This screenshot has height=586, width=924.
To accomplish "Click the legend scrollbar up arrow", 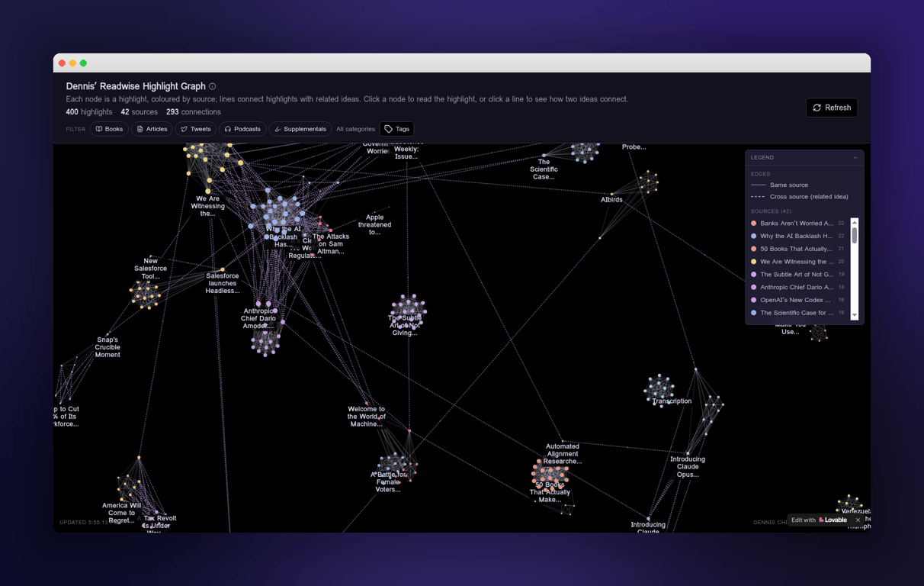I will point(854,222).
